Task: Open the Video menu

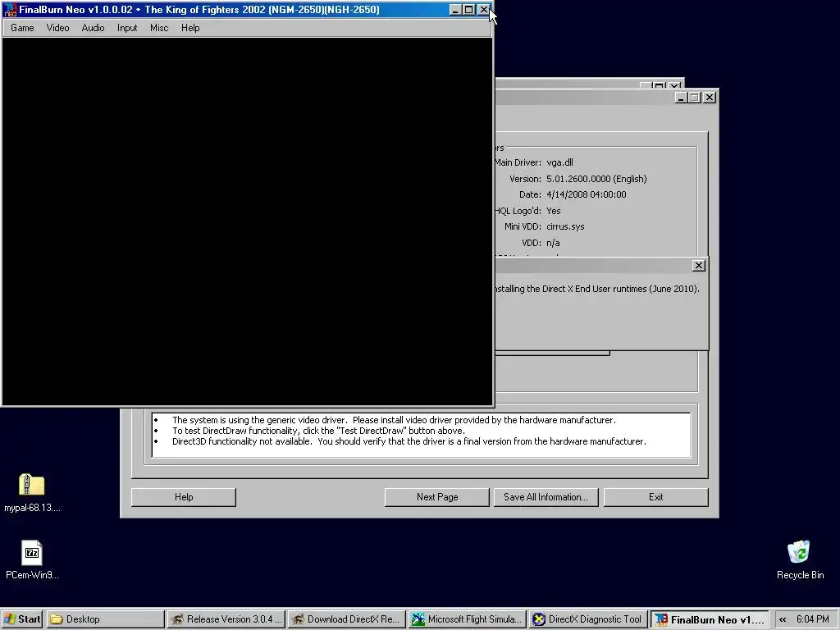Action: (x=57, y=28)
